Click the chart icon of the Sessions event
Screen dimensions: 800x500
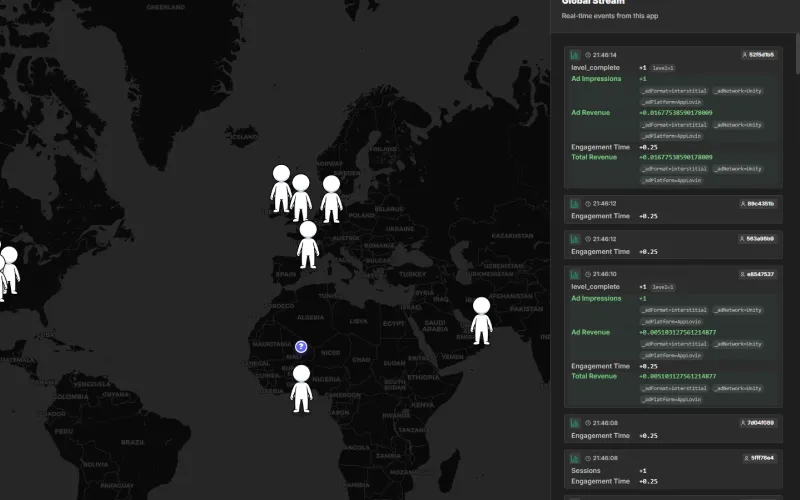tap(575, 458)
